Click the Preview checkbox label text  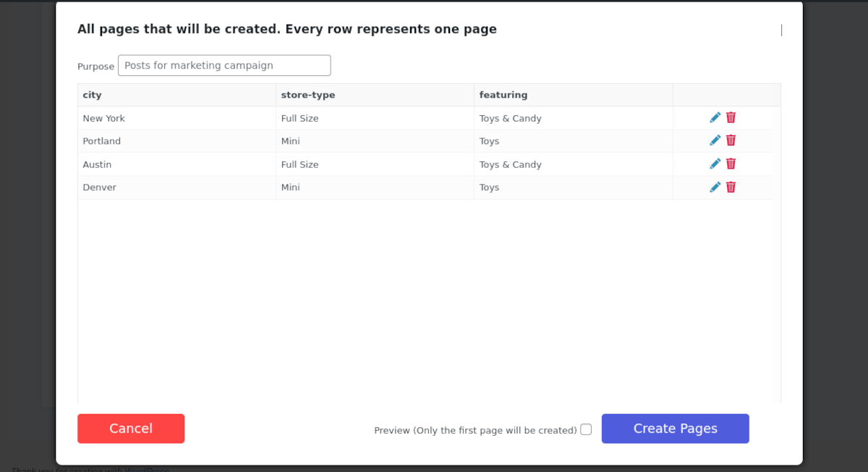(475, 430)
